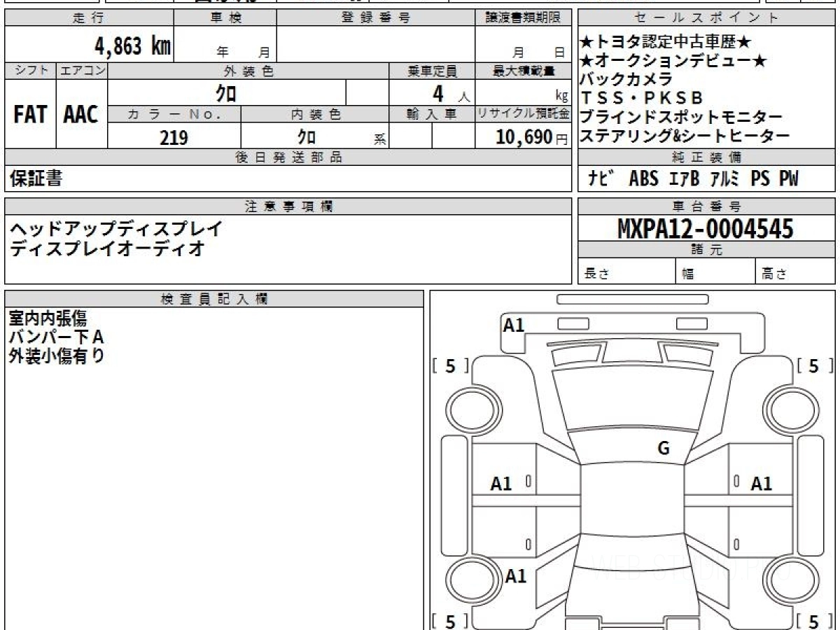Image resolution: width=840 pixels, height=630 pixels.
Task: Click chassis number MXPA12-0004545
Action: click(706, 229)
